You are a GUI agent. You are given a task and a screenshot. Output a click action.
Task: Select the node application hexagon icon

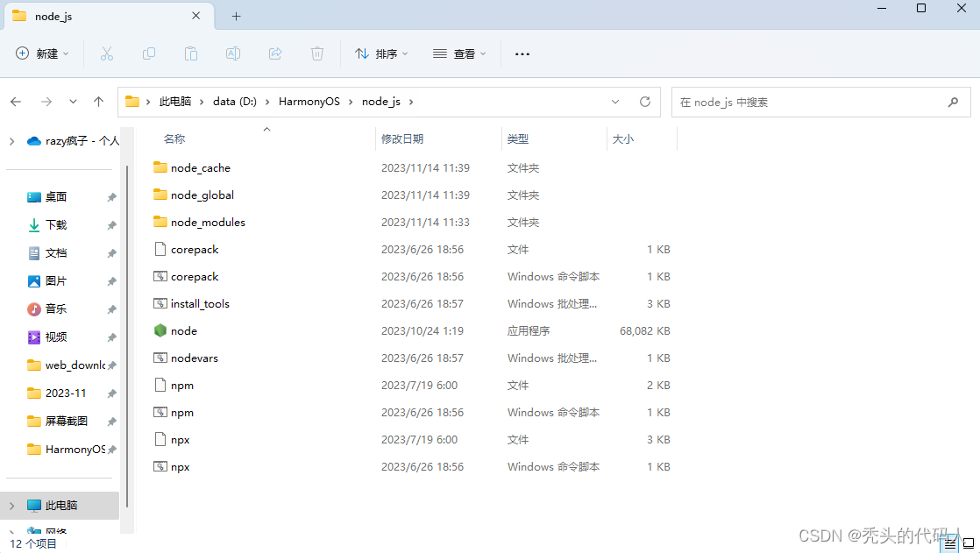point(160,330)
